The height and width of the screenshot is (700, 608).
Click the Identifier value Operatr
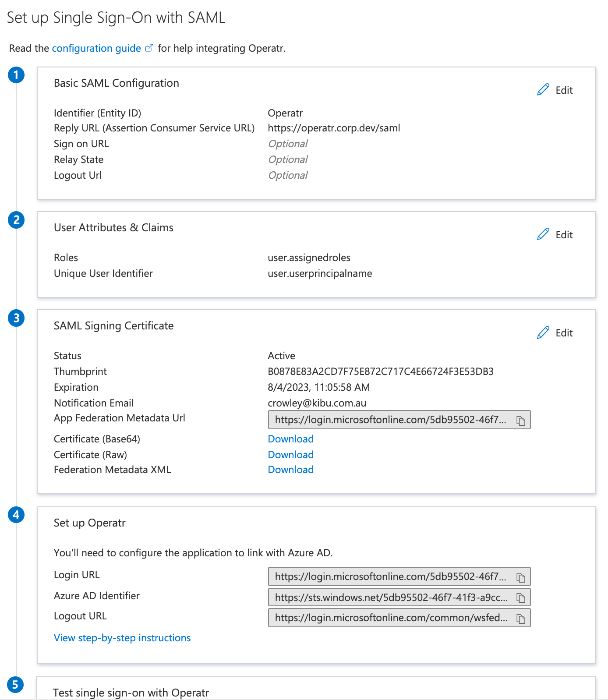coord(286,113)
